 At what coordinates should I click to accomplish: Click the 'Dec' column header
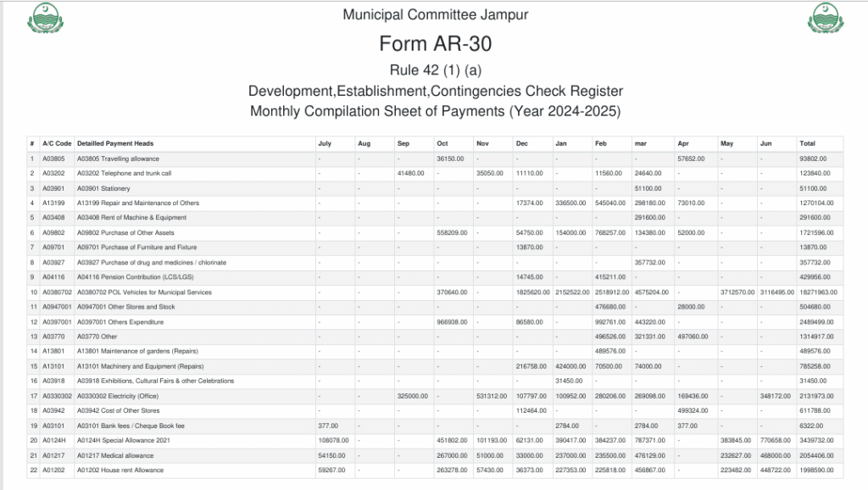521,143
